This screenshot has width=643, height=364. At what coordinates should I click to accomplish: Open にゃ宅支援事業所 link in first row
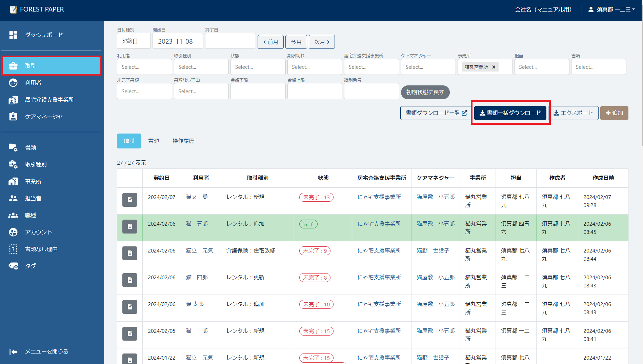(x=379, y=197)
